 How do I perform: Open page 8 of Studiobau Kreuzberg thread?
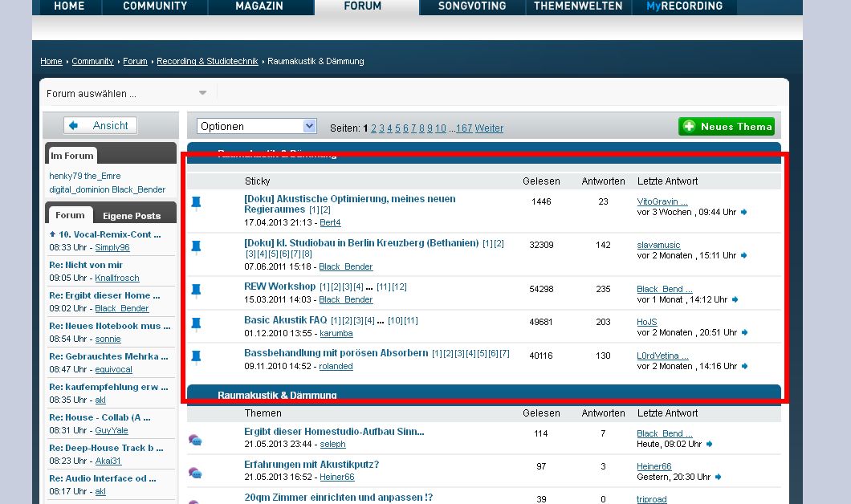pos(307,254)
